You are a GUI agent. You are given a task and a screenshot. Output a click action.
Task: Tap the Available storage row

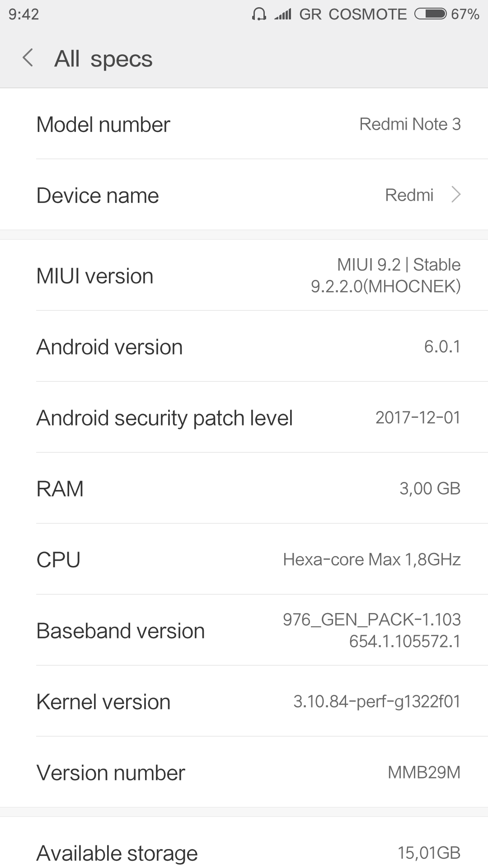[x=244, y=852]
